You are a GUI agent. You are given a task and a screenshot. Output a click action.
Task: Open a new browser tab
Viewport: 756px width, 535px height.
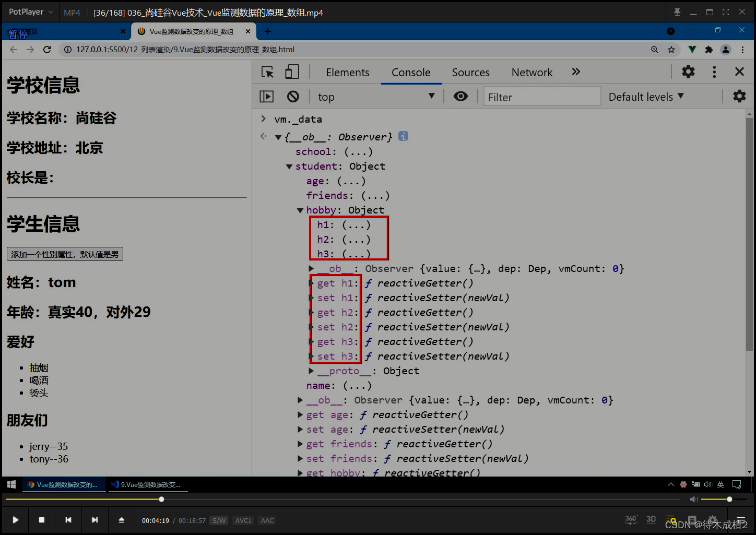click(x=268, y=31)
